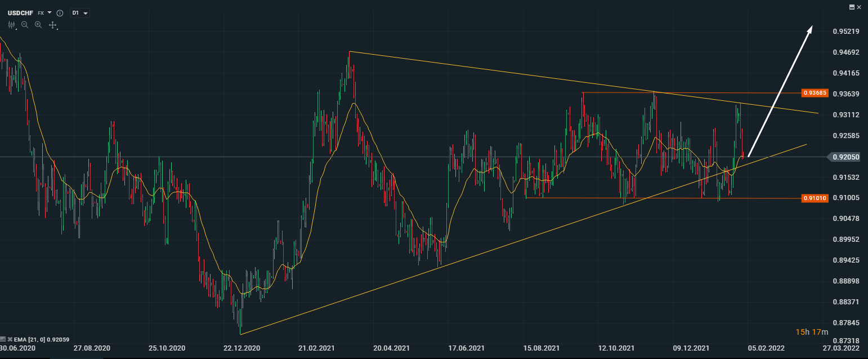Click the instrument info icon

pos(60,12)
